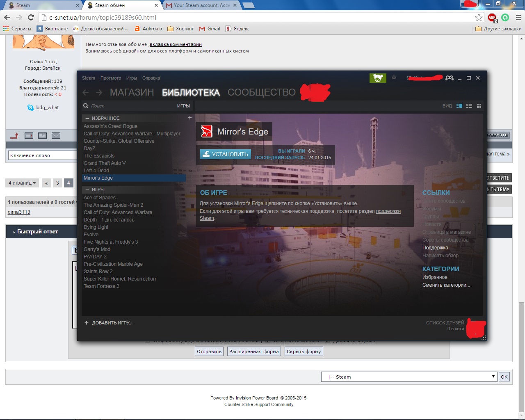Click the first gray card icon under the forum post

(29, 135)
